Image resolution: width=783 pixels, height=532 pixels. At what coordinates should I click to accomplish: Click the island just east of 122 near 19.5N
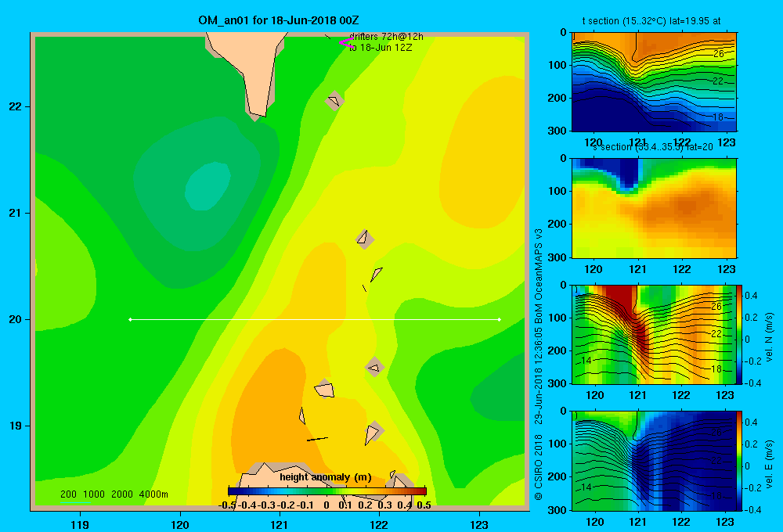pos(374,367)
